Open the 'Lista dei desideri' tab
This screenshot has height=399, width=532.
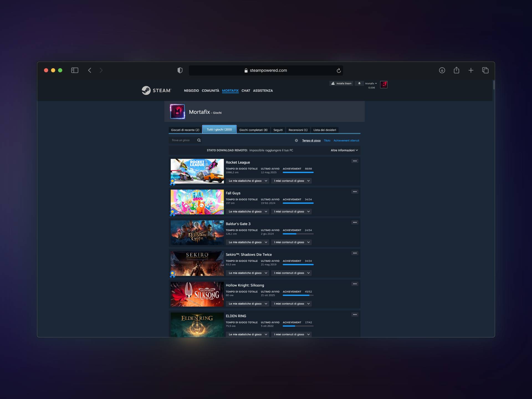pyautogui.click(x=325, y=130)
